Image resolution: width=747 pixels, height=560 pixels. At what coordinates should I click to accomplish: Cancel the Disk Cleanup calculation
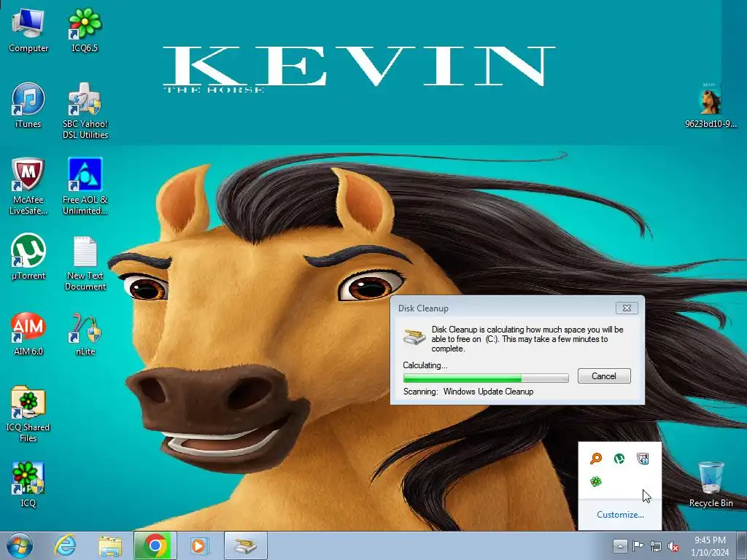pyautogui.click(x=604, y=376)
